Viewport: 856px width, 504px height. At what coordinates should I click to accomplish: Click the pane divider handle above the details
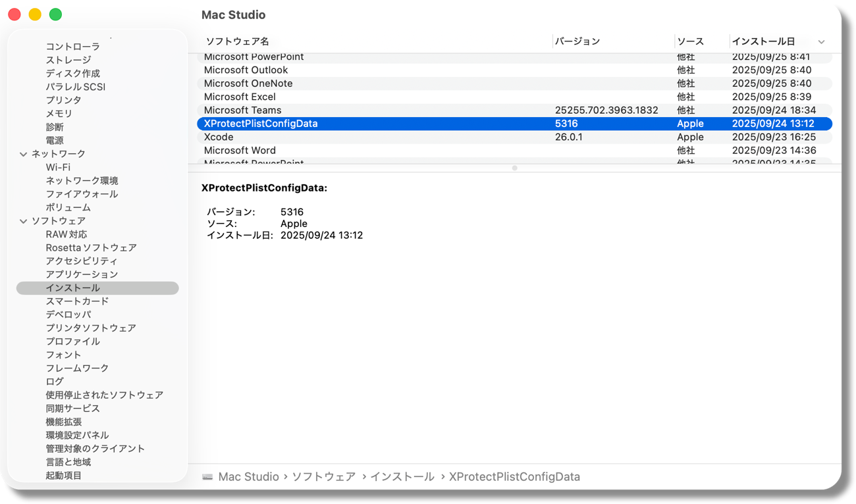pos(514,168)
